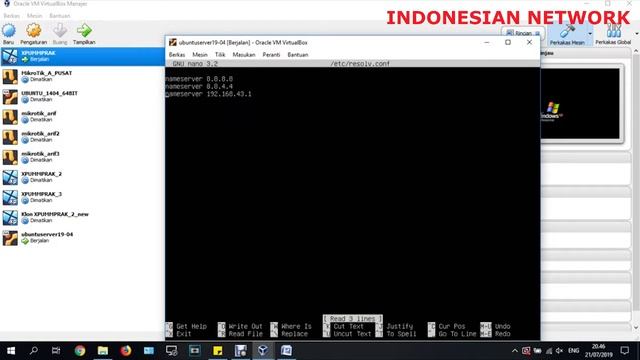The height and width of the screenshot is (360, 640).
Task: Click the line 'nameserver 192.168.43.1'
Action: coord(209,94)
